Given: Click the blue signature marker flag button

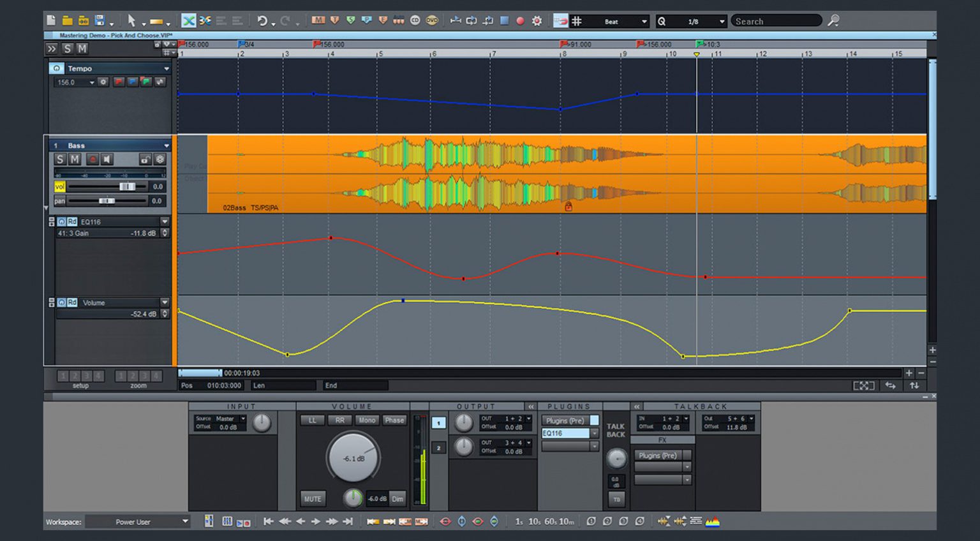Looking at the screenshot, I should pos(132,82).
